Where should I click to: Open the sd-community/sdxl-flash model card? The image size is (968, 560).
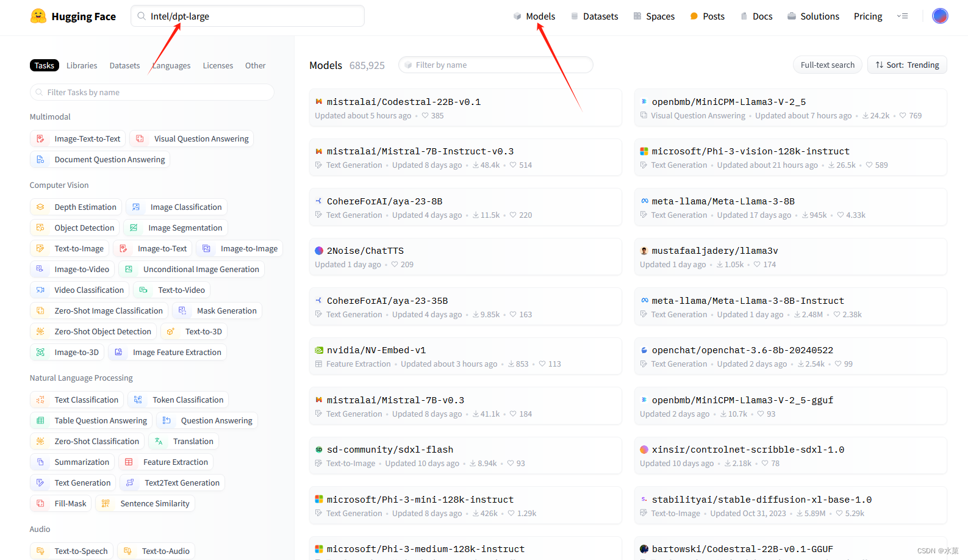(465, 456)
